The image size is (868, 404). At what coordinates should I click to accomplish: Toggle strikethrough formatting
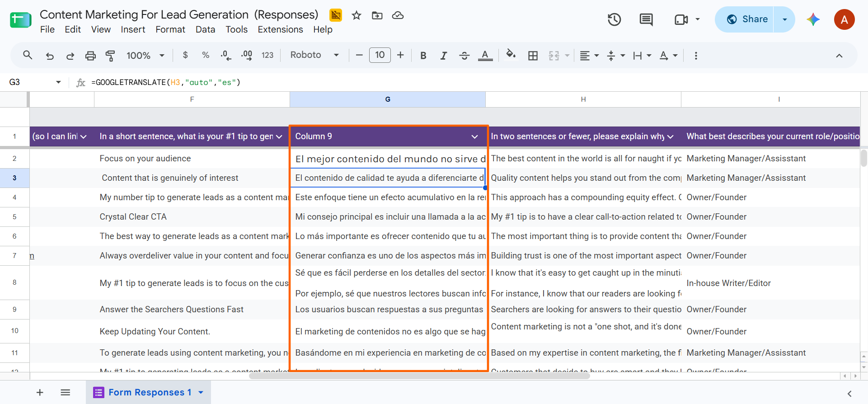(x=464, y=55)
